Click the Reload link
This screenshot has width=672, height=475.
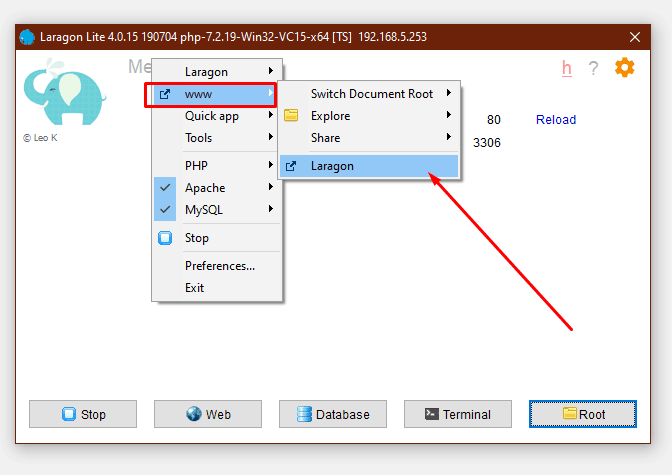[556, 120]
